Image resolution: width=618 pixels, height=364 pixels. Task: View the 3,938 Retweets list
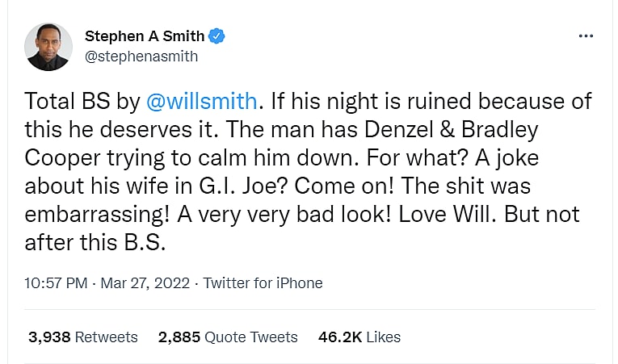[x=82, y=337]
